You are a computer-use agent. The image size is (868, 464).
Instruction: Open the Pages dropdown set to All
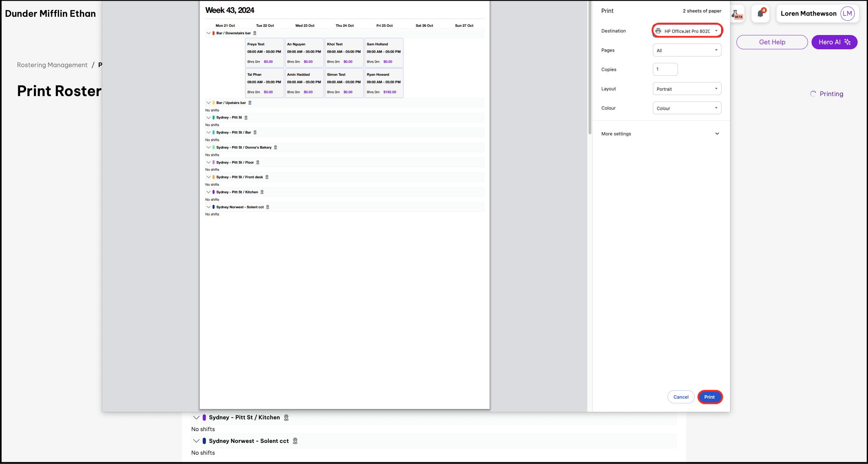pos(687,50)
